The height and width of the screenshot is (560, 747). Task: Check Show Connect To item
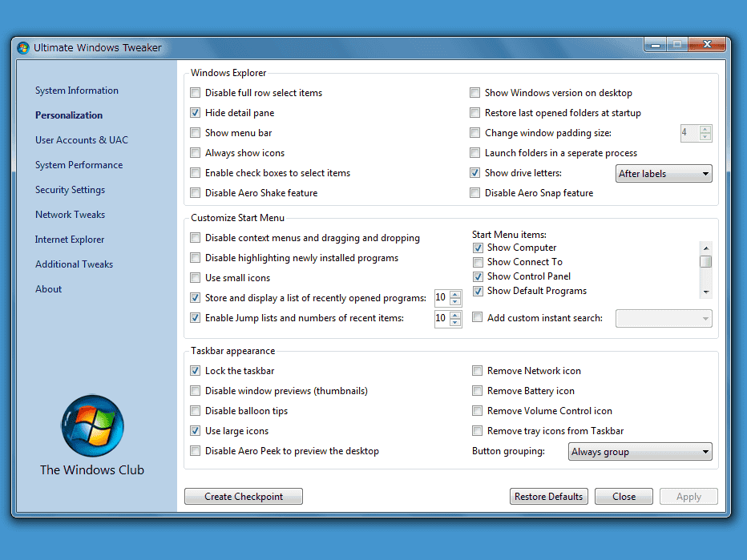click(478, 262)
